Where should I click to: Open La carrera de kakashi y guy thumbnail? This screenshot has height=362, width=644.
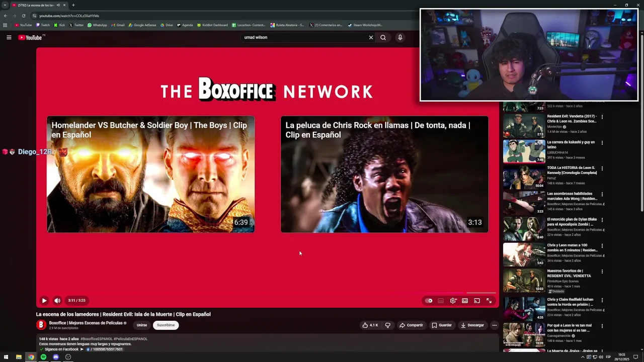pyautogui.click(x=524, y=151)
